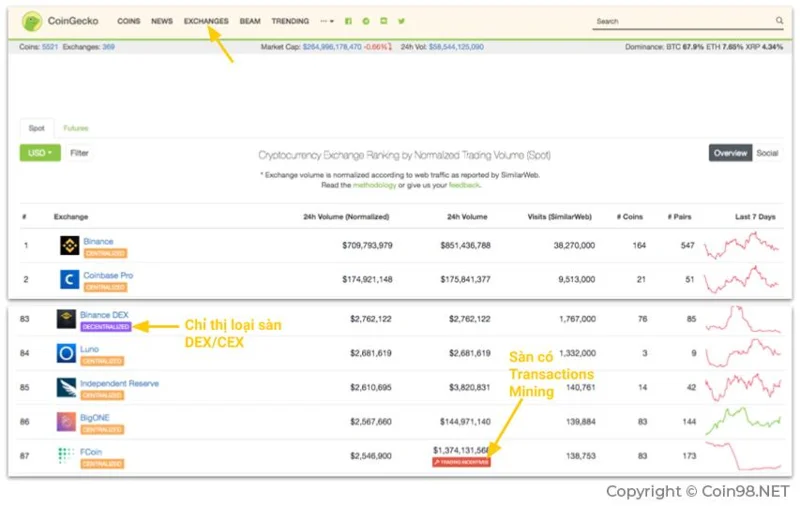
Task: Open the Independent Reserve exchange link
Action: click(x=119, y=383)
